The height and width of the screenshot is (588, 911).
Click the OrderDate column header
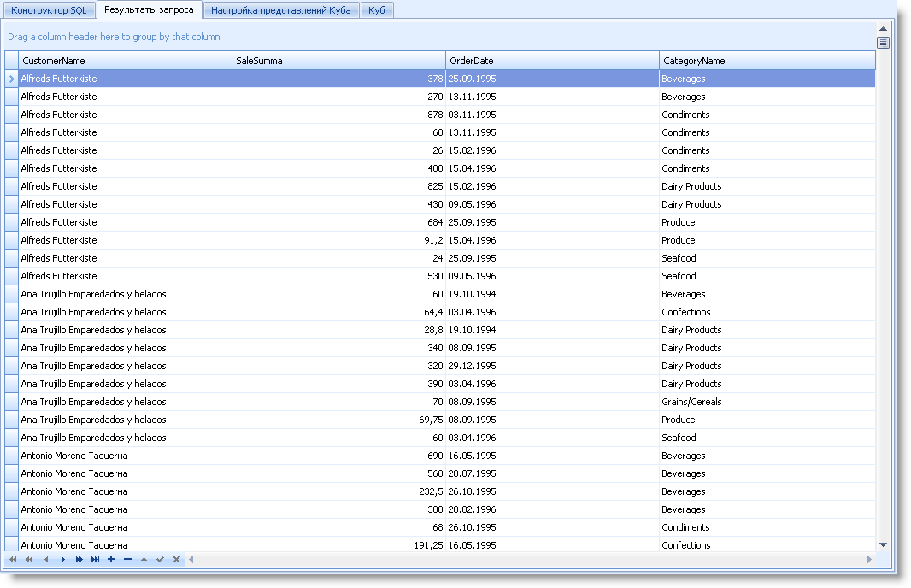(x=552, y=61)
